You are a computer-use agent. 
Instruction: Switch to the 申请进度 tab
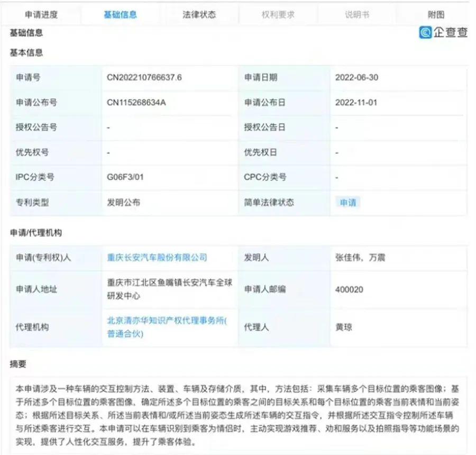(x=40, y=15)
